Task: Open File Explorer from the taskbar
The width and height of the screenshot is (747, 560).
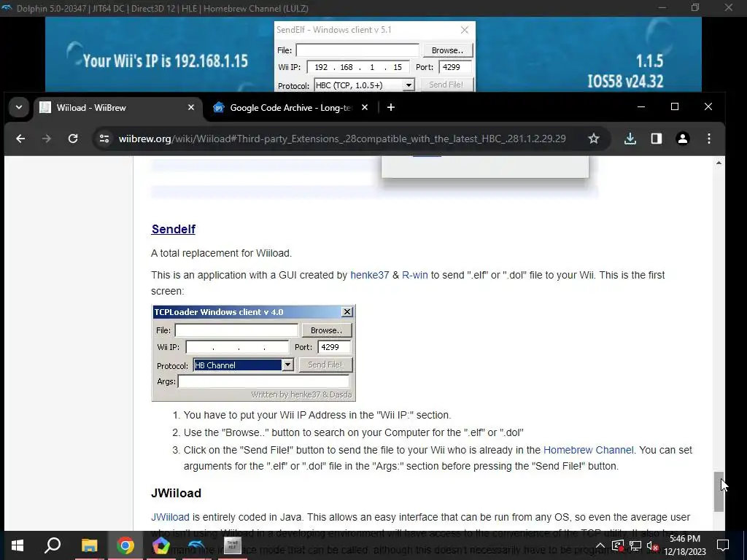Action: point(89,545)
